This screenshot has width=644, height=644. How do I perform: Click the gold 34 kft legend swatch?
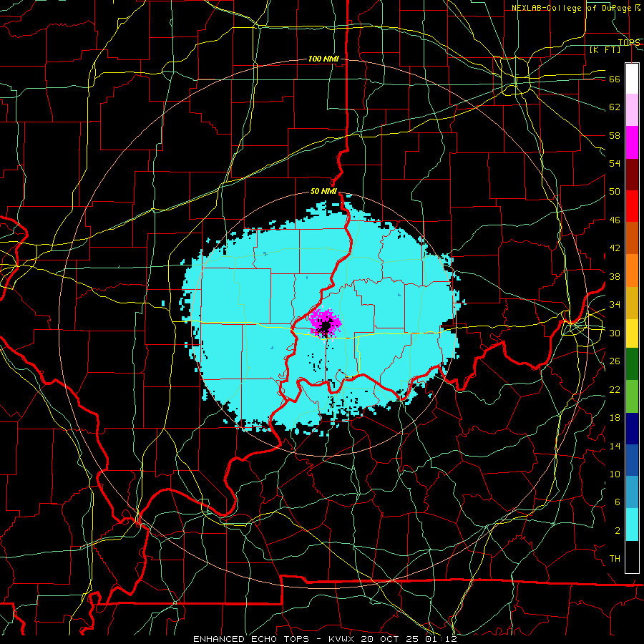(x=632, y=303)
